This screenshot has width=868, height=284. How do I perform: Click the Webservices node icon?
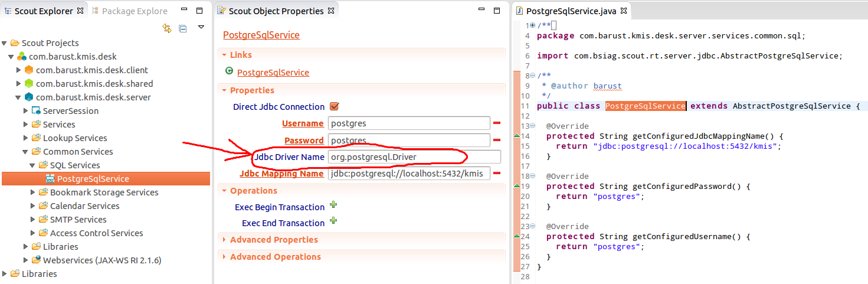[x=36, y=260]
